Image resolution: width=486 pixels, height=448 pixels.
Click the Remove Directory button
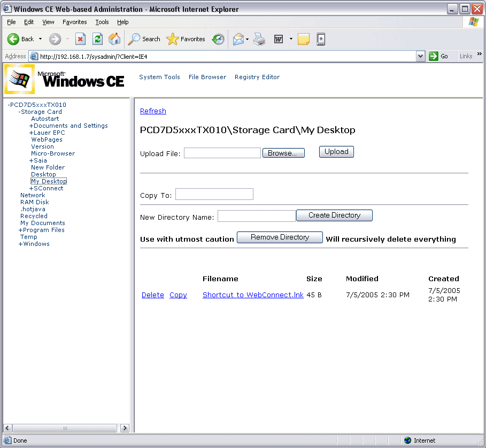pyautogui.click(x=280, y=237)
